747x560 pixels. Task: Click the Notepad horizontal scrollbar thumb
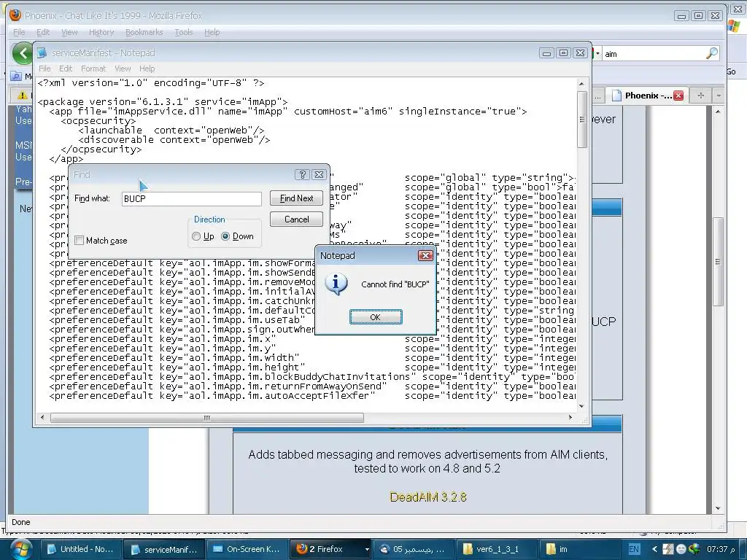(206, 418)
